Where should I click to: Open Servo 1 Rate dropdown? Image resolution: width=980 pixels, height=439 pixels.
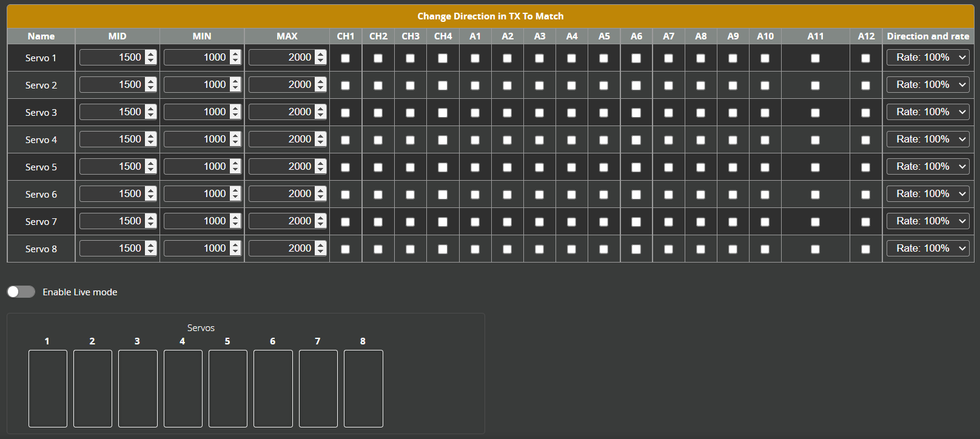click(928, 58)
